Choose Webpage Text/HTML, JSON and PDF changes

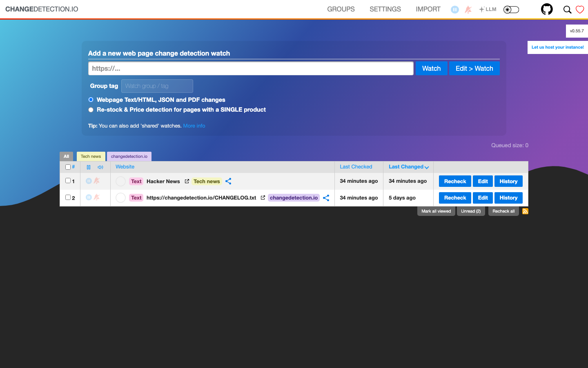pyautogui.click(x=91, y=100)
